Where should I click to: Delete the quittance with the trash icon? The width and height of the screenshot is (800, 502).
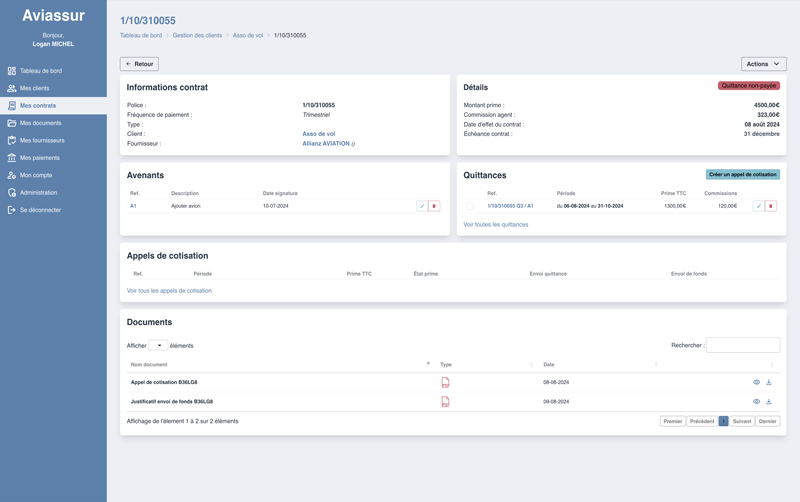[771, 206]
